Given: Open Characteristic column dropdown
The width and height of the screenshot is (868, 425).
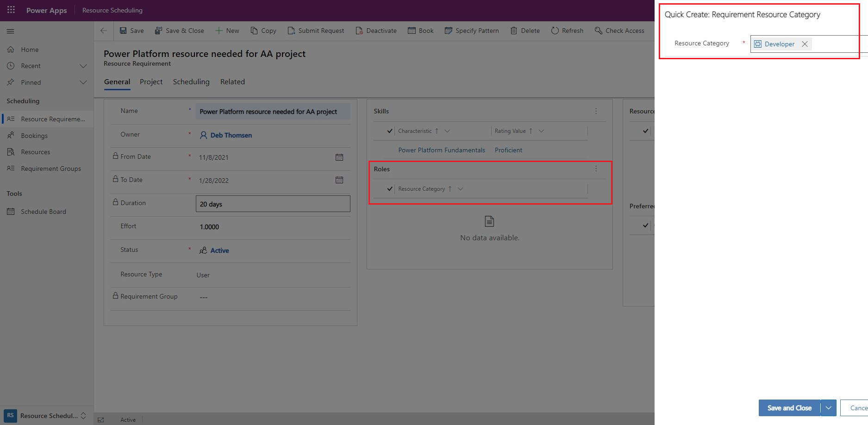Looking at the screenshot, I should coord(447,131).
